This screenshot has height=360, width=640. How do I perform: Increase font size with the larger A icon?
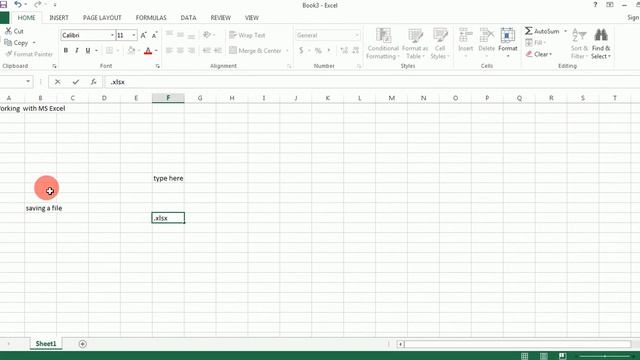[x=143, y=36]
